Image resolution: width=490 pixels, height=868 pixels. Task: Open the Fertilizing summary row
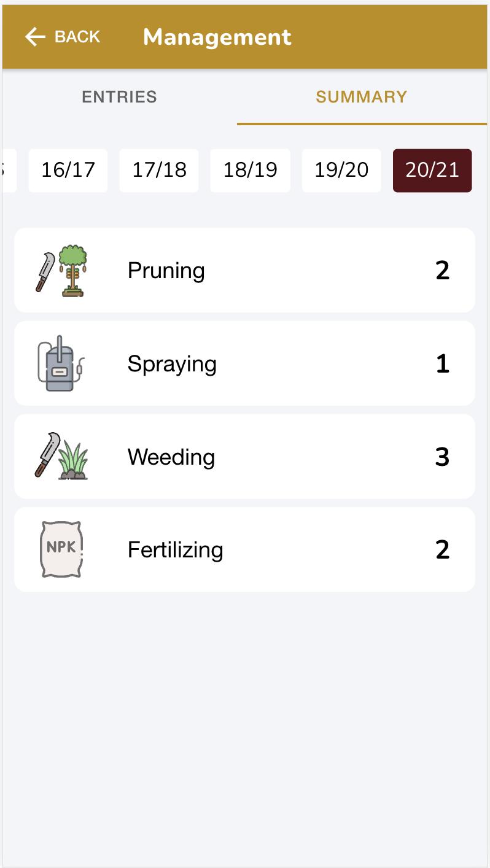click(x=244, y=549)
